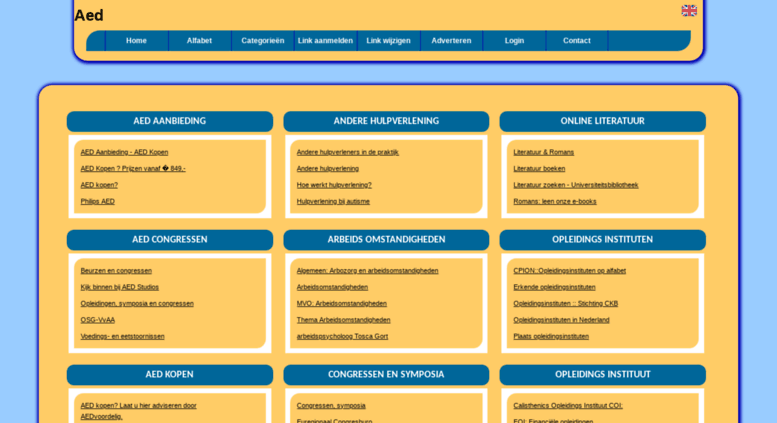The width and height of the screenshot is (777, 423).
Task: Open Thema Arbeidsomstandigheden link
Action: [343, 319]
